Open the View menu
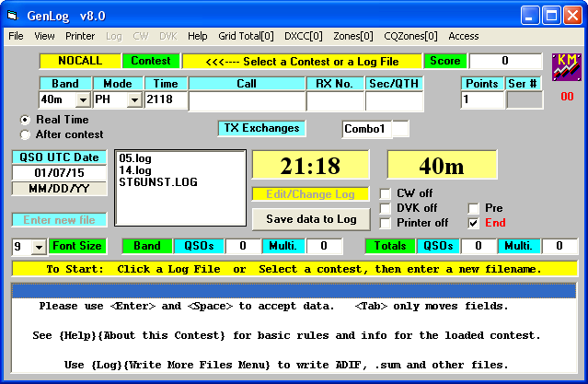Image resolution: width=588 pixels, height=384 pixels. coord(44,36)
